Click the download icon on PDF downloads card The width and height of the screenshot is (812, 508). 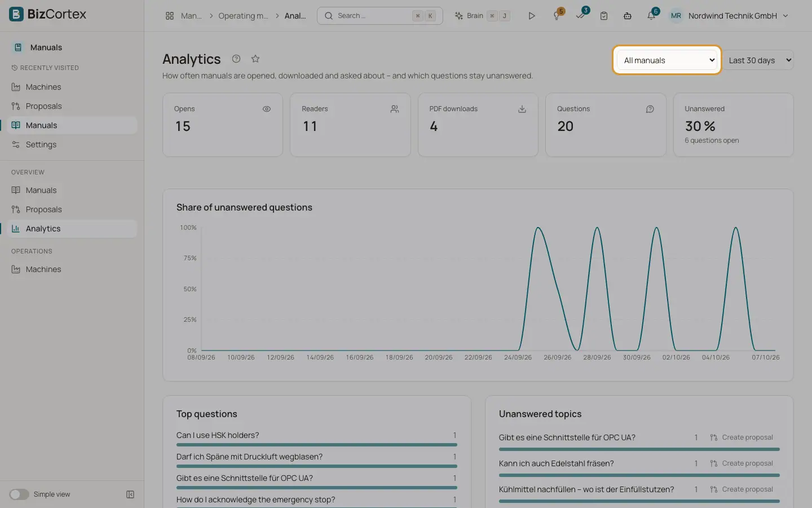tap(522, 109)
